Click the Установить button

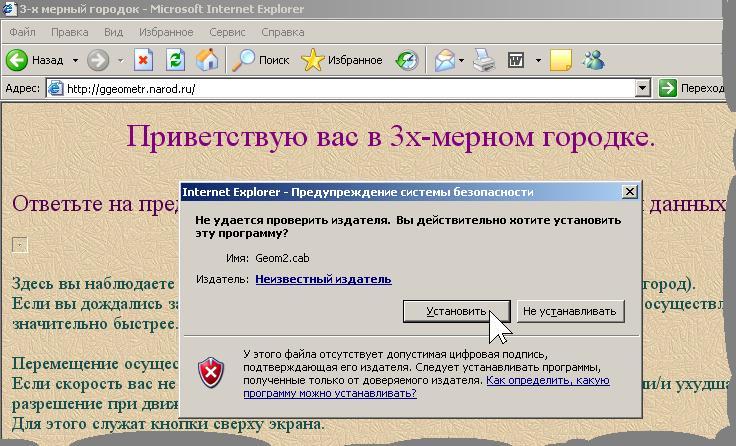pos(456,311)
